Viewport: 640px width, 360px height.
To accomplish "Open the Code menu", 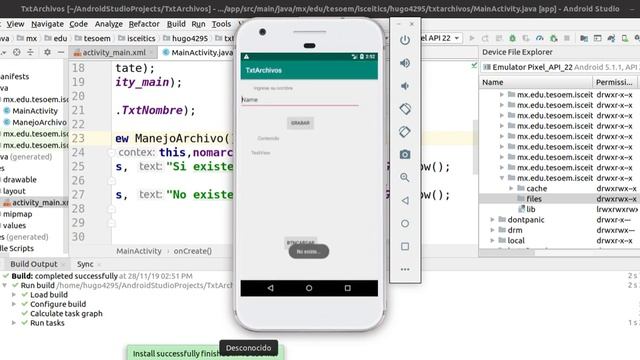I will point(78,24).
